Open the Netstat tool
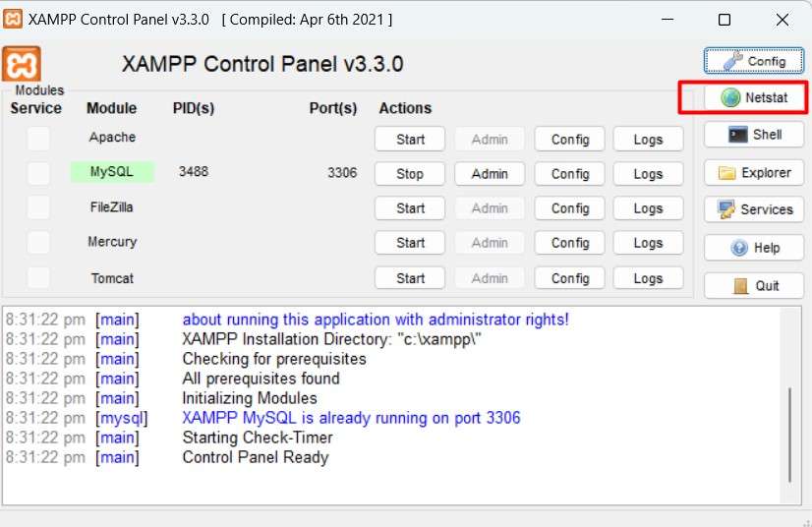Screen dimensions: 812x527 tap(753, 97)
